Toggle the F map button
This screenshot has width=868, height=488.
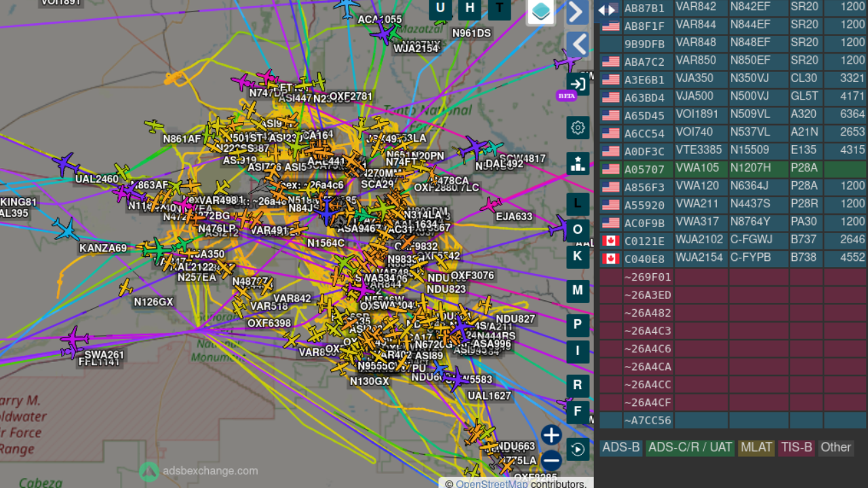[578, 411]
